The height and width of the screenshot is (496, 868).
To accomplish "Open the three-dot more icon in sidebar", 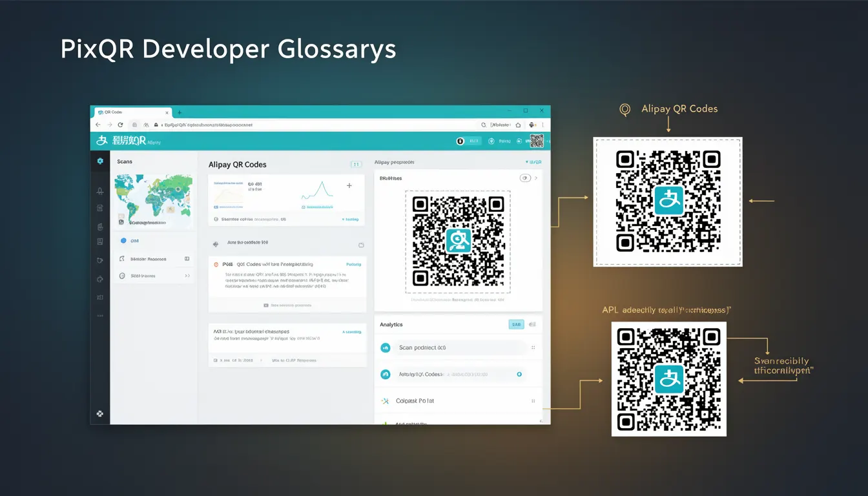I will (100, 316).
